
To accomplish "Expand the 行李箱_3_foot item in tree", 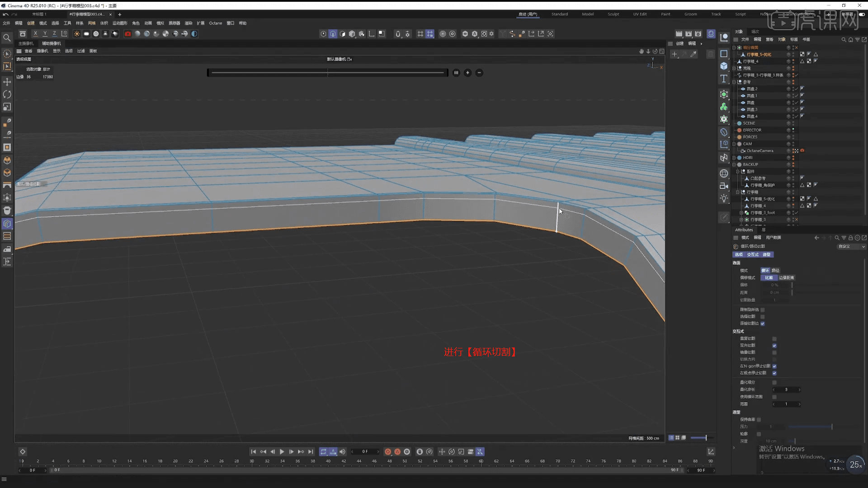I will pos(741,213).
